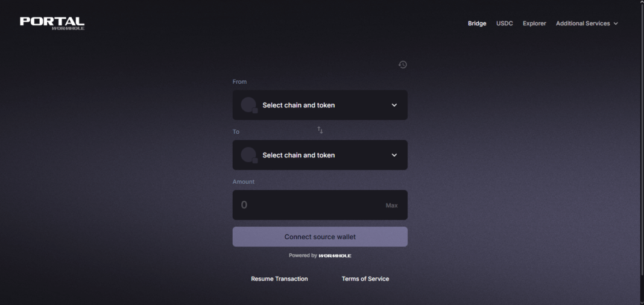
Task: Click the From token placeholder circle icon
Action: [x=248, y=105]
